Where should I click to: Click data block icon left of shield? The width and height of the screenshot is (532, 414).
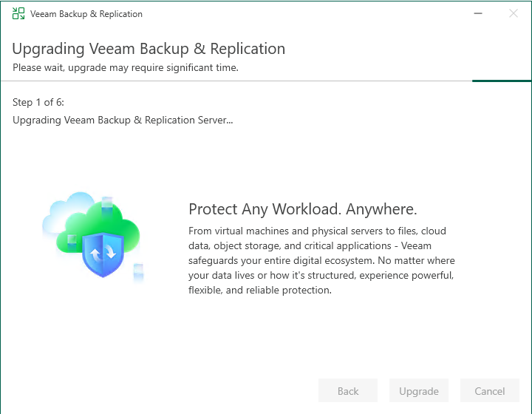[72, 241]
